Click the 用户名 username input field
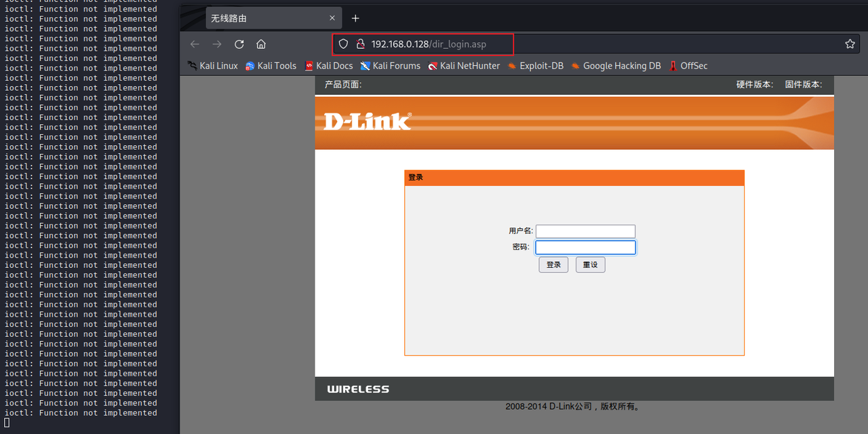The width and height of the screenshot is (868, 434). (586, 231)
